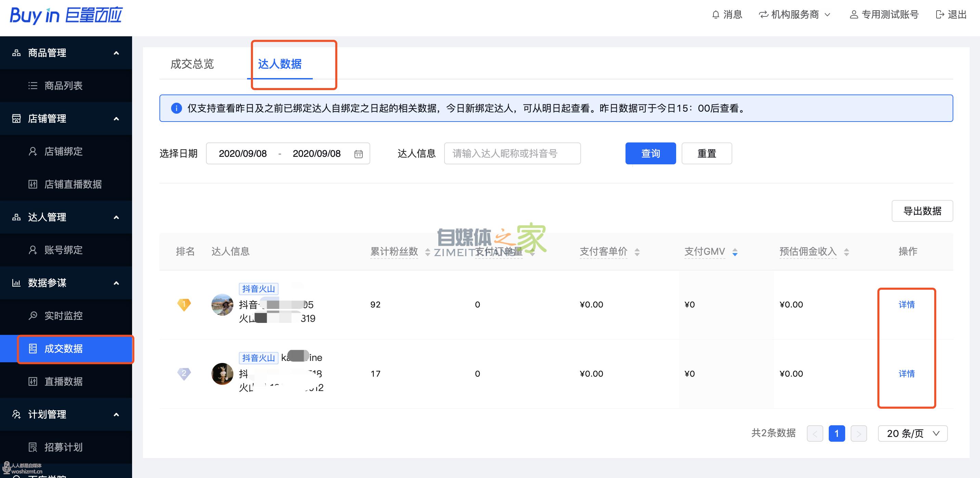The image size is (980, 478).
Task: Click the blue info icon in notice banner
Action: coord(177,109)
